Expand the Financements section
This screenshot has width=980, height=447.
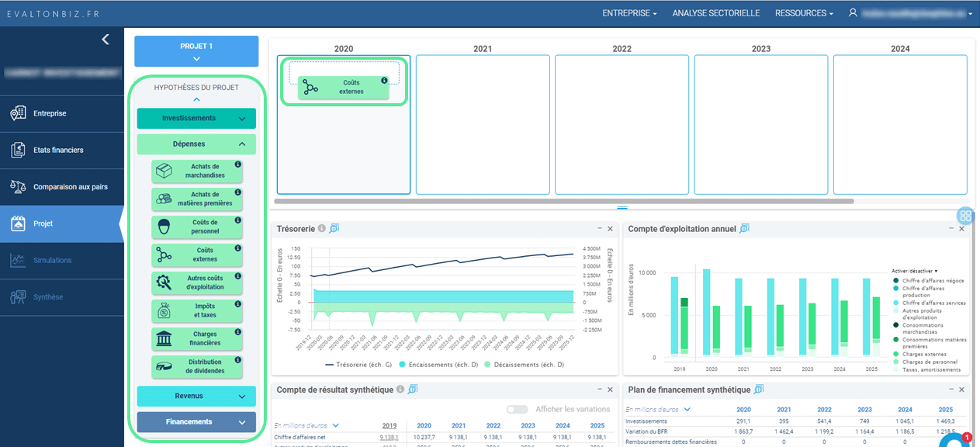pyautogui.click(x=196, y=422)
